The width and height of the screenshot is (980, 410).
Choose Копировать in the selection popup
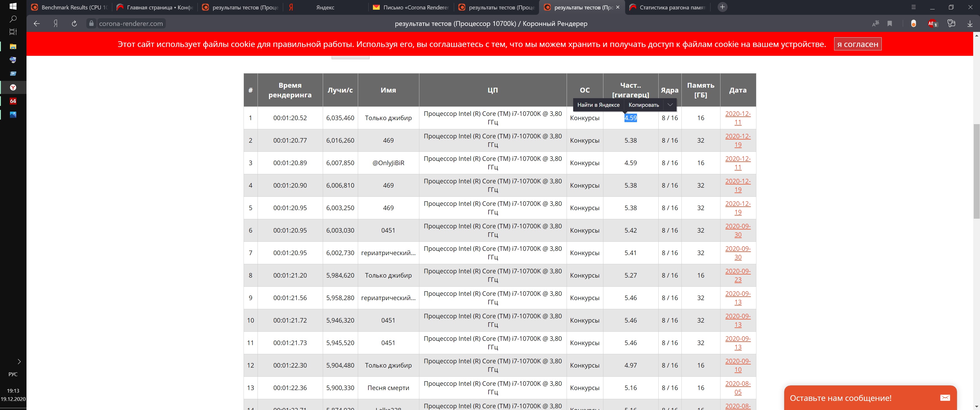pyautogui.click(x=643, y=104)
